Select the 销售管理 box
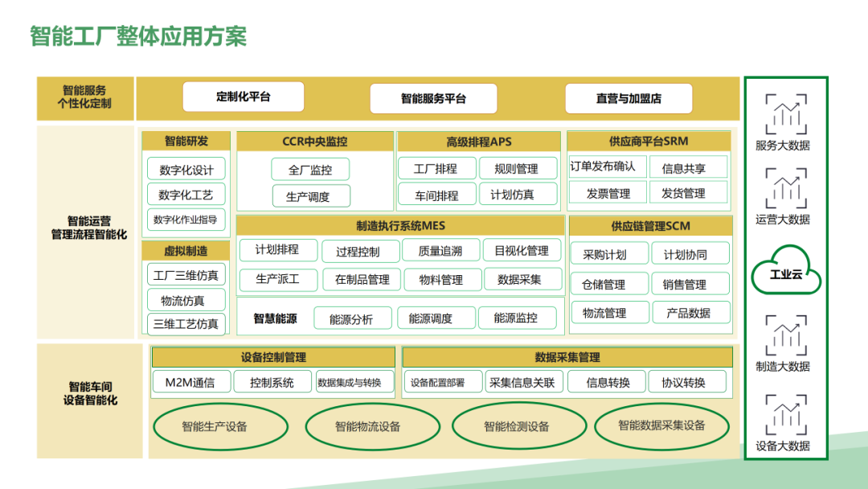Screen dimensions: 868x489 coord(690,284)
